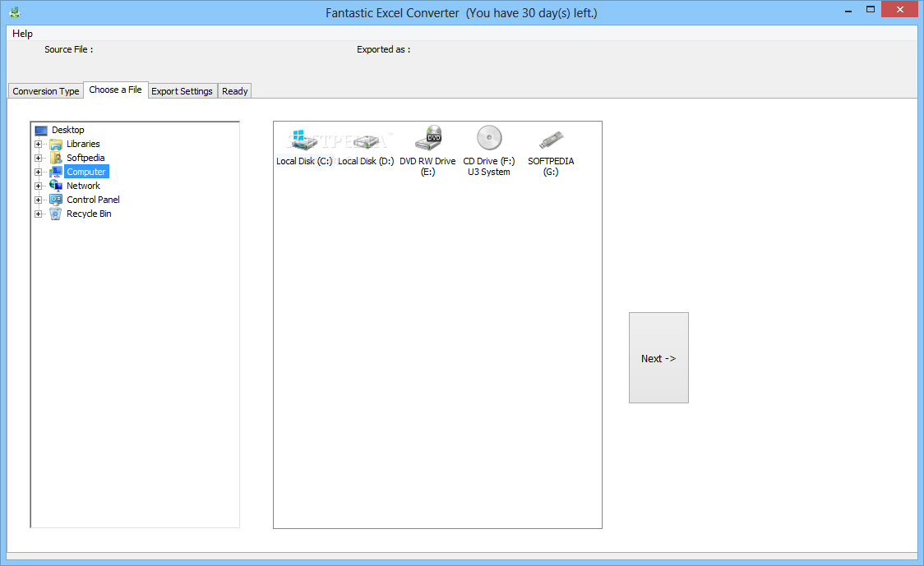Select the highlighted Computer label
Image resolution: width=924 pixels, height=566 pixels.
tap(86, 172)
